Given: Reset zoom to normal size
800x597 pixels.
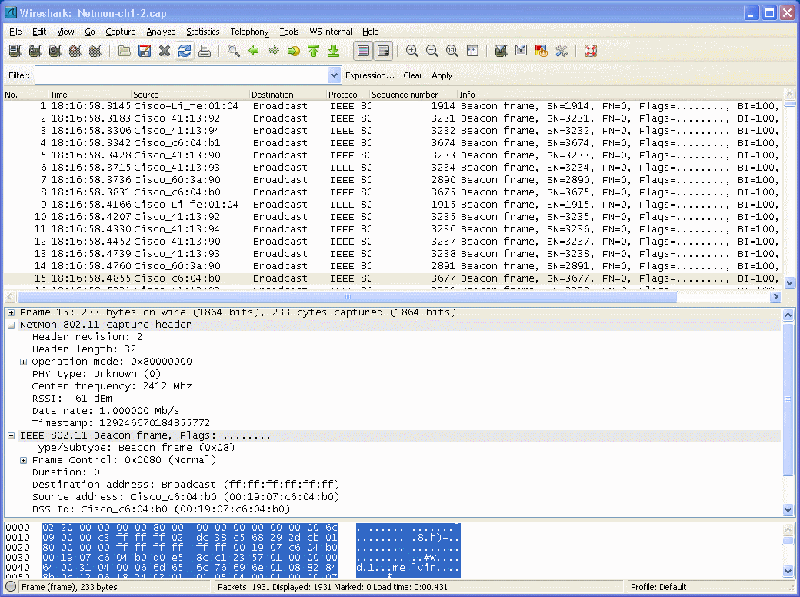Looking at the screenshot, I should 452,51.
